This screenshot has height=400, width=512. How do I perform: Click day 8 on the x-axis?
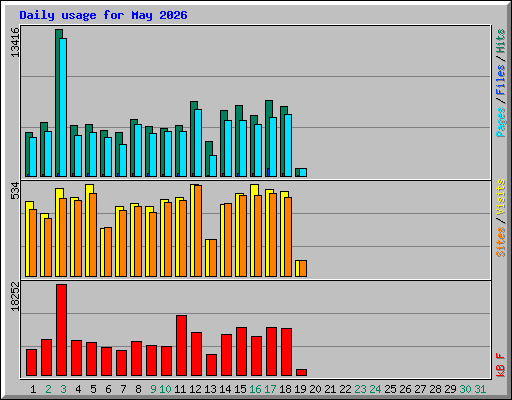(138, 389)
